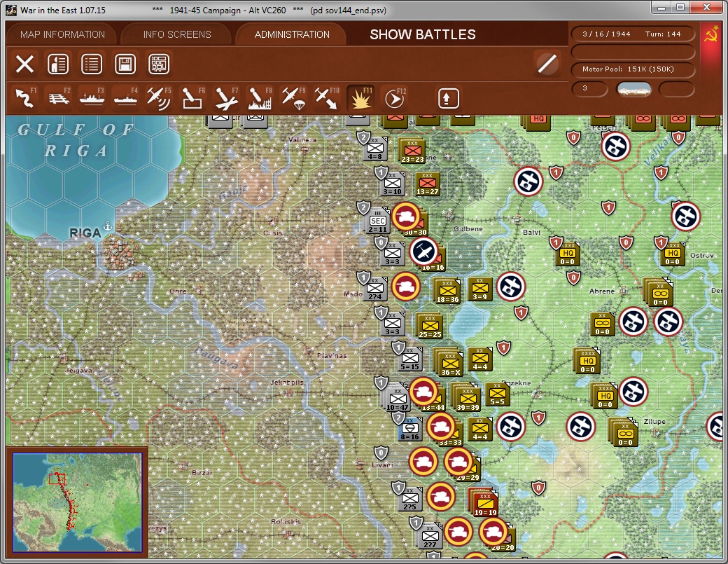Screen dimensions: 728x564
Task: Select F8 bomb city mode icon
Action: point(259,99)
